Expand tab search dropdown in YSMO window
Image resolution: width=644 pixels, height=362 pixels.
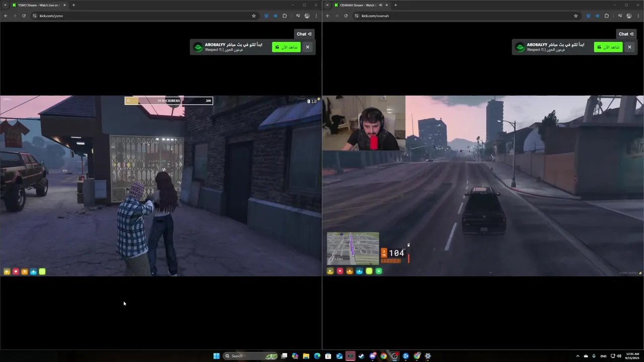6,5
